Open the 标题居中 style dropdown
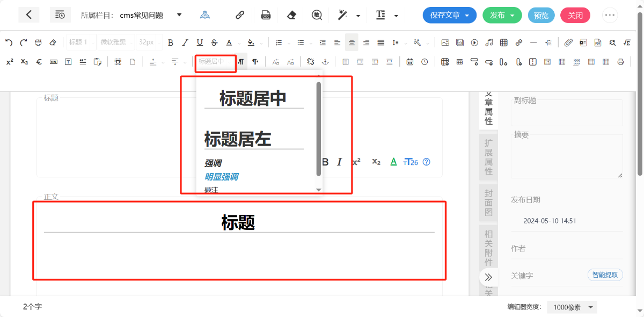 tap(215, 62)
